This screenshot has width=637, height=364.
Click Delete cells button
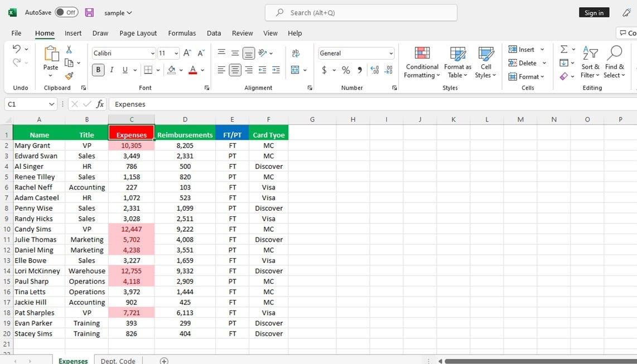tap(523, 63)
